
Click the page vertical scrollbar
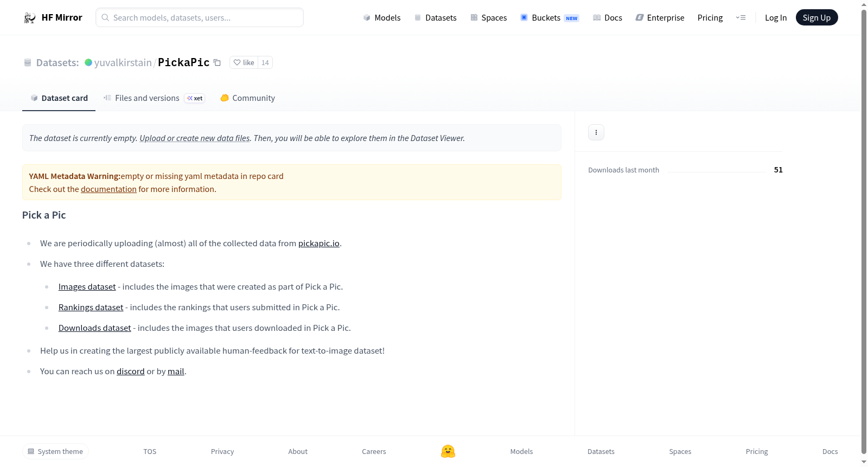click(x=864, y=232)
